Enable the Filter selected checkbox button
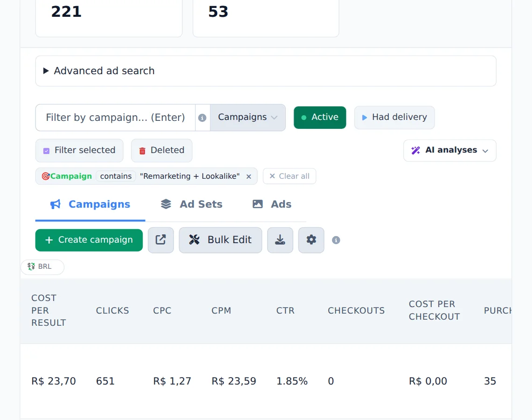532x420 pixels. click(x=79, y=150)
